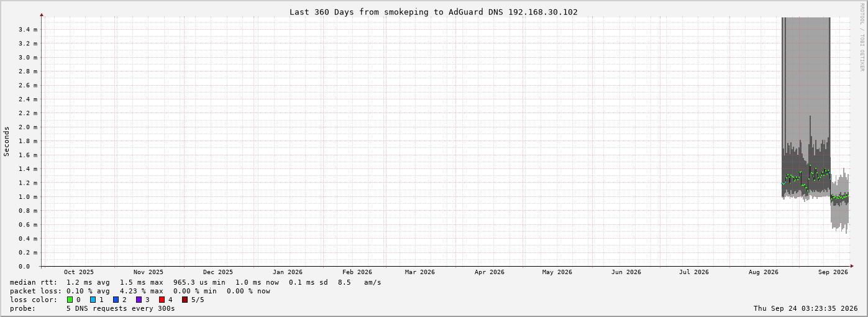Click the May 2026 axis label

click(x=557, y=272)
